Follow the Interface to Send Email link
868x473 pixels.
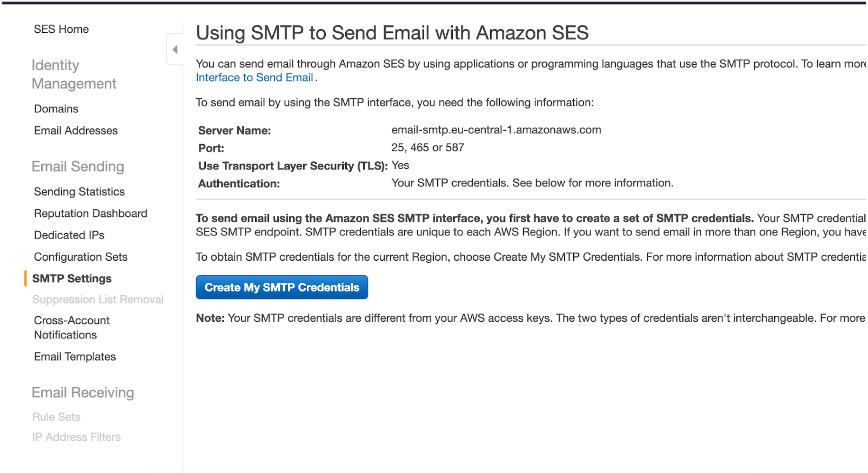click(254, 77)
